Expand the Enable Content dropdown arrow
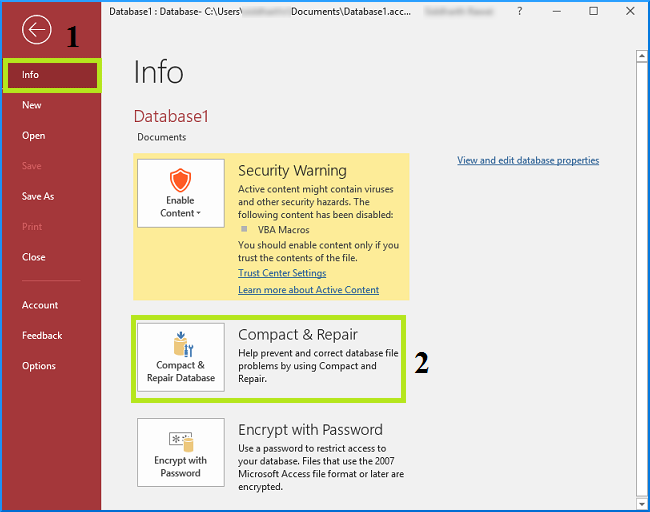The width and height of the screenshot is (650, 512). point(199,213)
